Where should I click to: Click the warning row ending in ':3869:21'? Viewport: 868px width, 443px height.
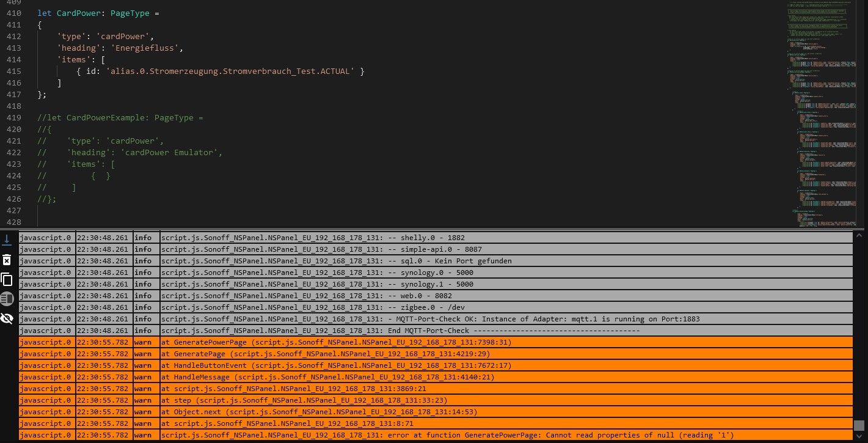[436, 388]
